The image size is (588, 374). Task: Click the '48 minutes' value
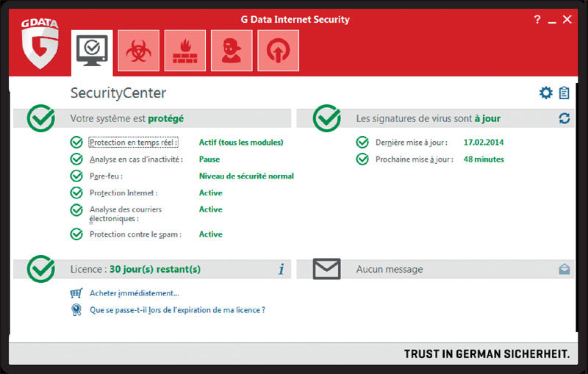pos(484,159)
